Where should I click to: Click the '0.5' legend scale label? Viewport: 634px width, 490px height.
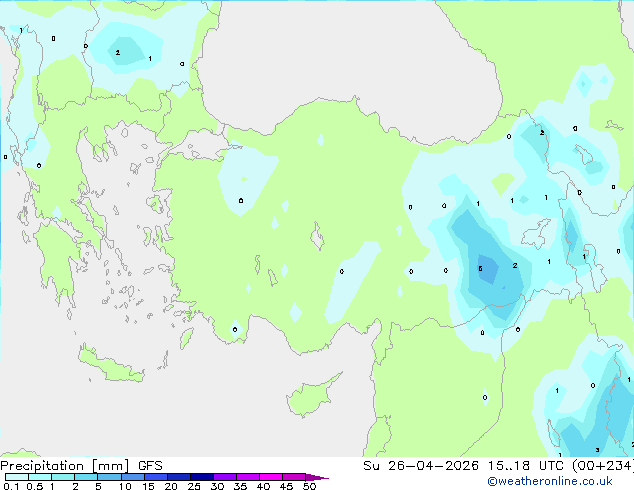[x=35, y=486]
